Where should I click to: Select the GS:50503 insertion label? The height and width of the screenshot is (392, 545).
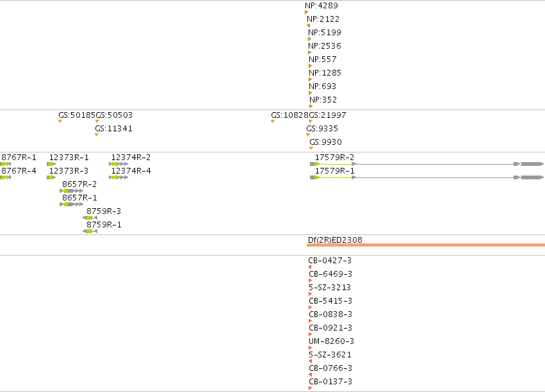[114, 115]
